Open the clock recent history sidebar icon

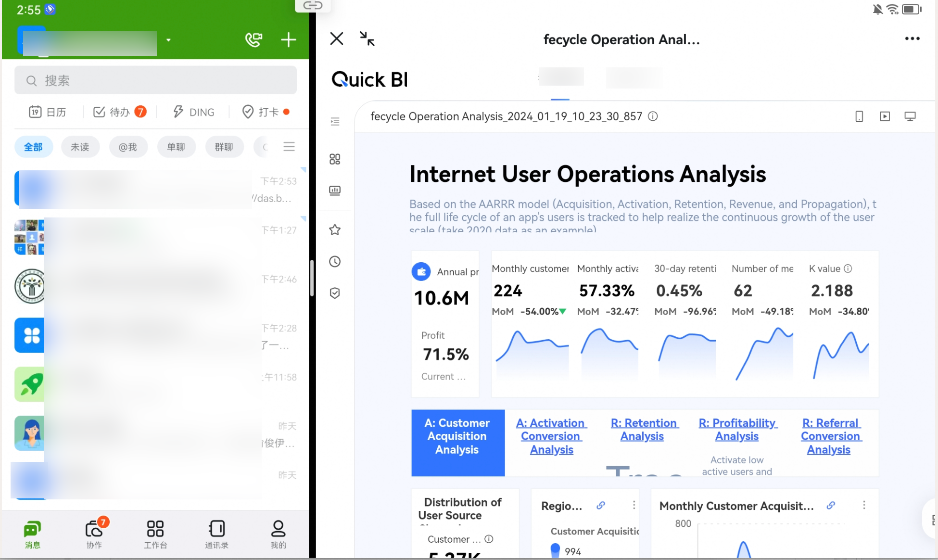click(x=335, y=261)
